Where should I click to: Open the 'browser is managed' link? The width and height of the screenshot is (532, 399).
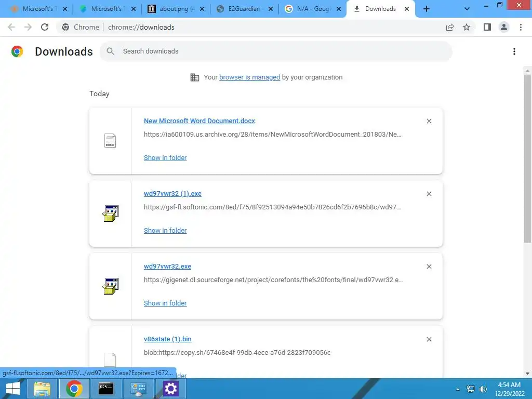(250, 77)
